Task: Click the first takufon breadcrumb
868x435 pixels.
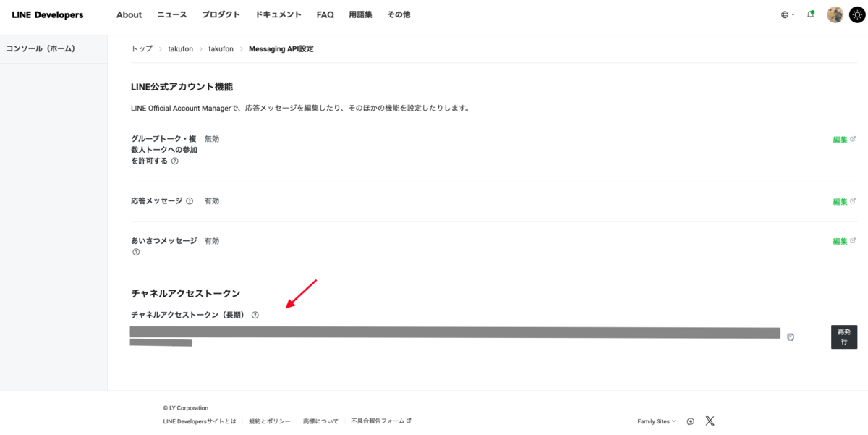Action: 181,48
